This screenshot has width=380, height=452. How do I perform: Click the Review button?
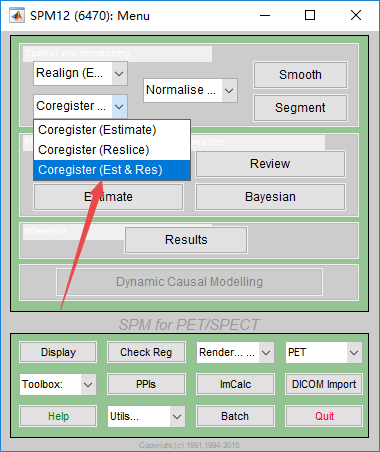pyautogui.click(x=270, y=164)
